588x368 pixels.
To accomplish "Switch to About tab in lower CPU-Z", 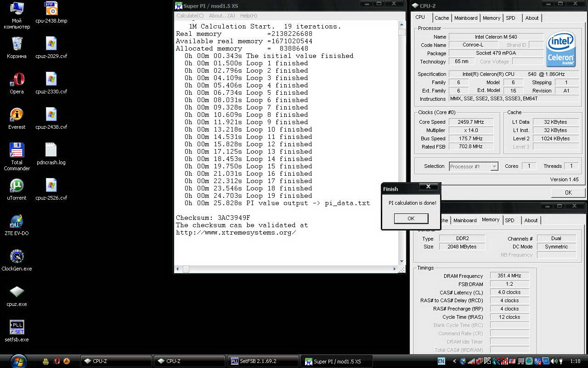I will (531, 220).
